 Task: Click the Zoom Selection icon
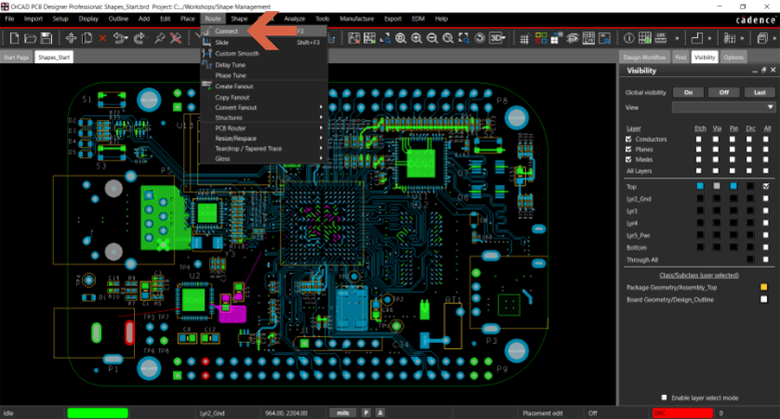[x=464, y=38]
